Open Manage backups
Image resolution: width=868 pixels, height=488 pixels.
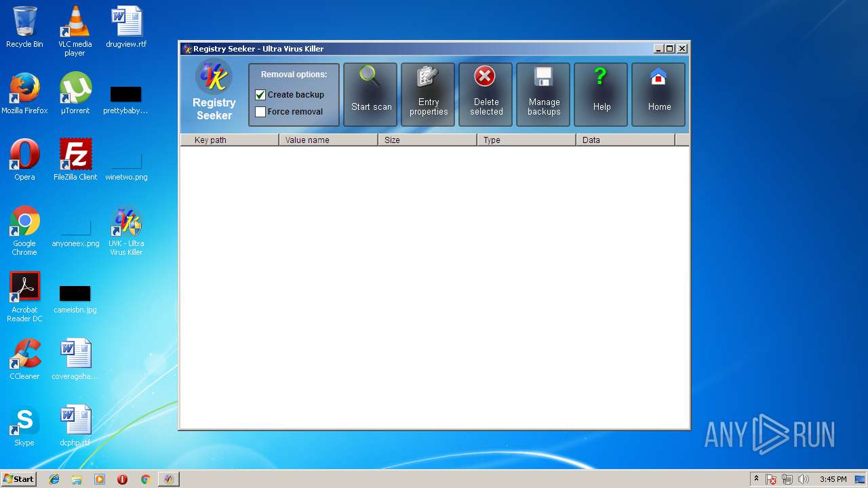tap(543, 95)
